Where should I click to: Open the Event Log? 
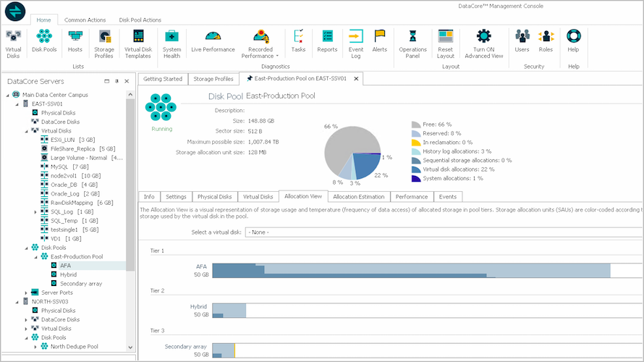[x=356, y=44]
